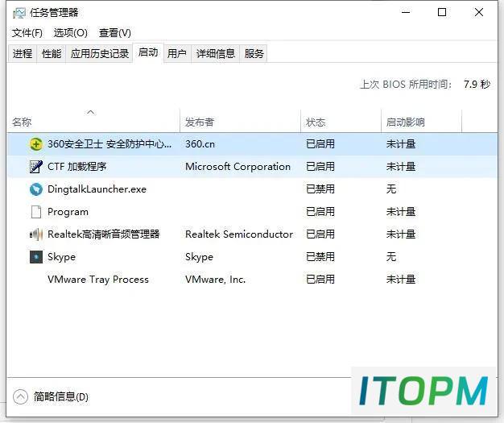Screen dimensions: 504x423
Task: Click 已禁用 status in Skype row
Action: pyautogui.click(x=320, y=257)
